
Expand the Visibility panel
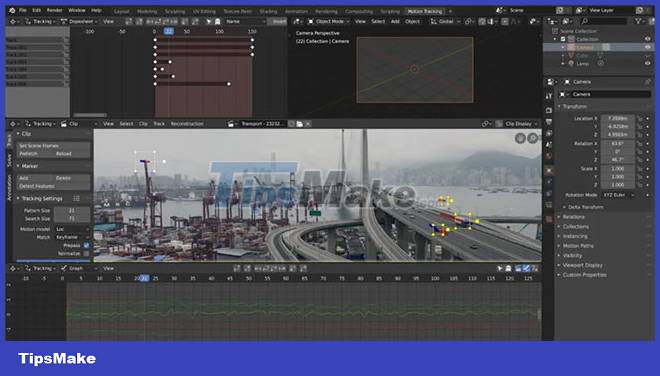click(572, 256)
